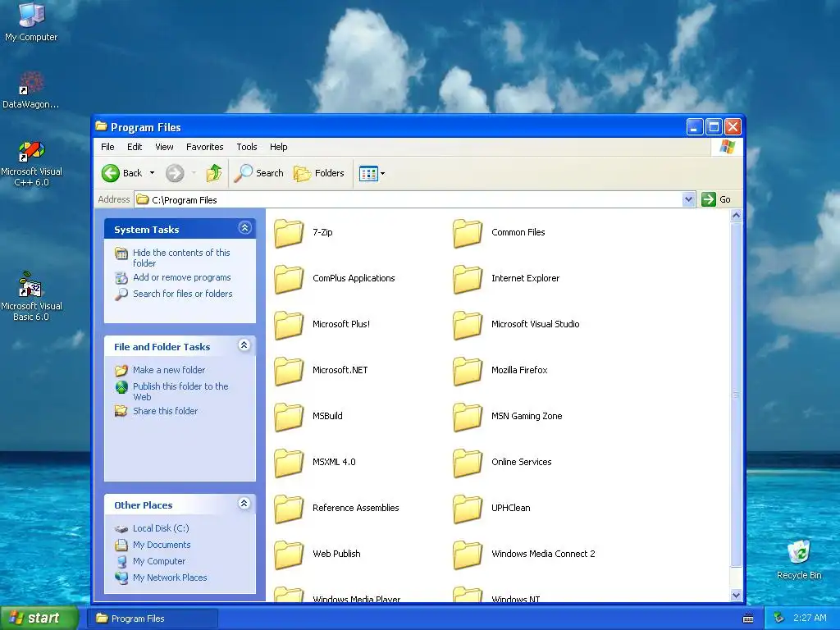Select the MSN Gaming Zone folder icon

click(468, 417)
